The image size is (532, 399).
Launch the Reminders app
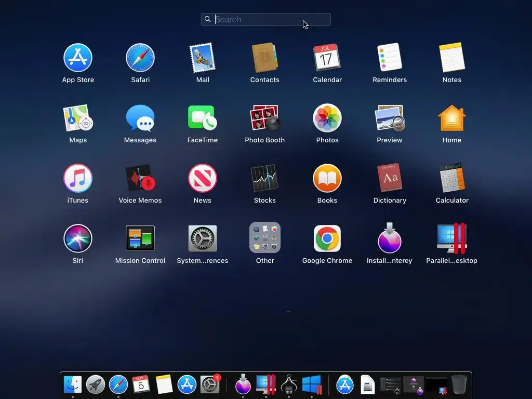click(x=390, y=57)
